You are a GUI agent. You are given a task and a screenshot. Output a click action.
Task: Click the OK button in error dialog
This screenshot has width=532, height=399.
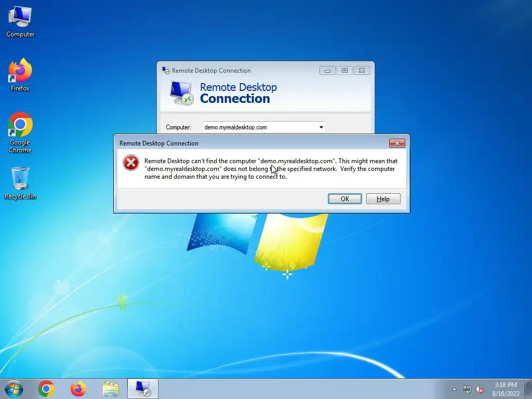345,199
